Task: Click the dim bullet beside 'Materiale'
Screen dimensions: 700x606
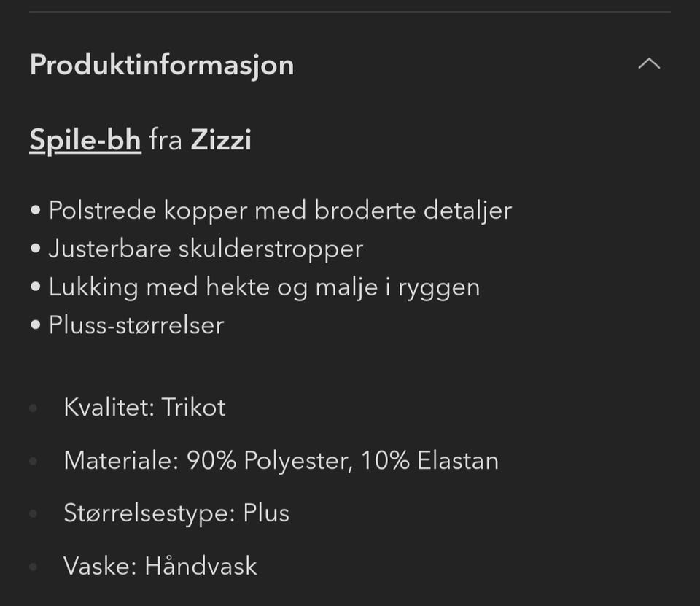Action: tap(33, 461)
